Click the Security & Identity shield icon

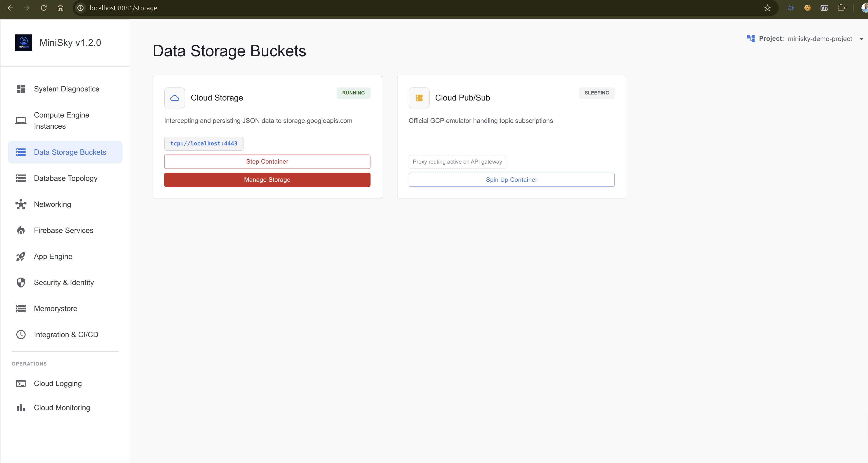[x=21, y=282]
